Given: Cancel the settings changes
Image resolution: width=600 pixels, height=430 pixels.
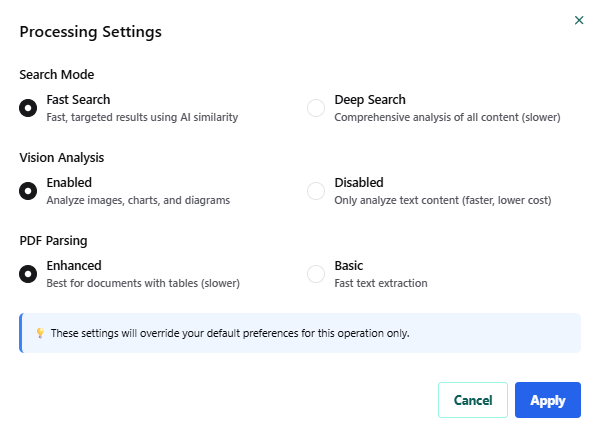Looking at the screenshot, I should point(473,400).
